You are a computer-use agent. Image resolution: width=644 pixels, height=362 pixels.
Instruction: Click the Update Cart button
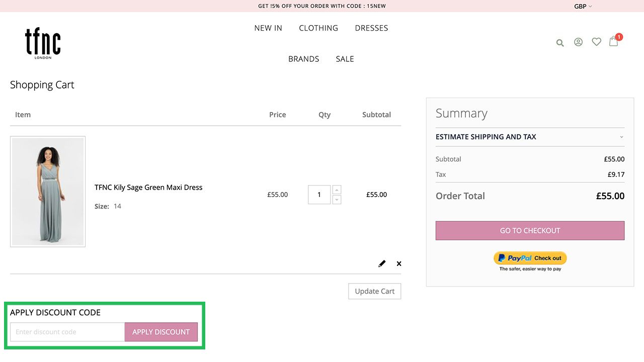pos(375,291)
